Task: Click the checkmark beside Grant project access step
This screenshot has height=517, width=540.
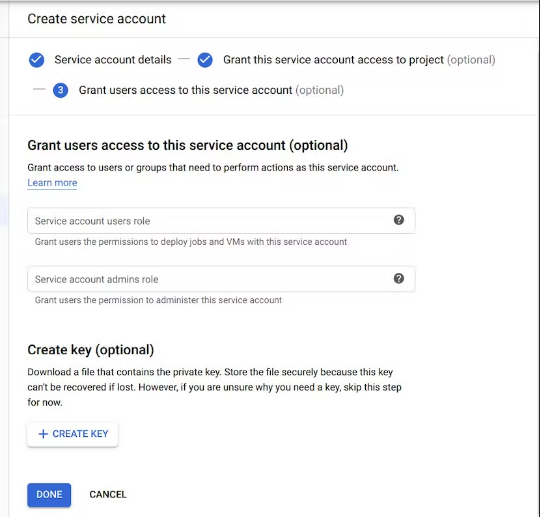Action: tap(205, 60)
